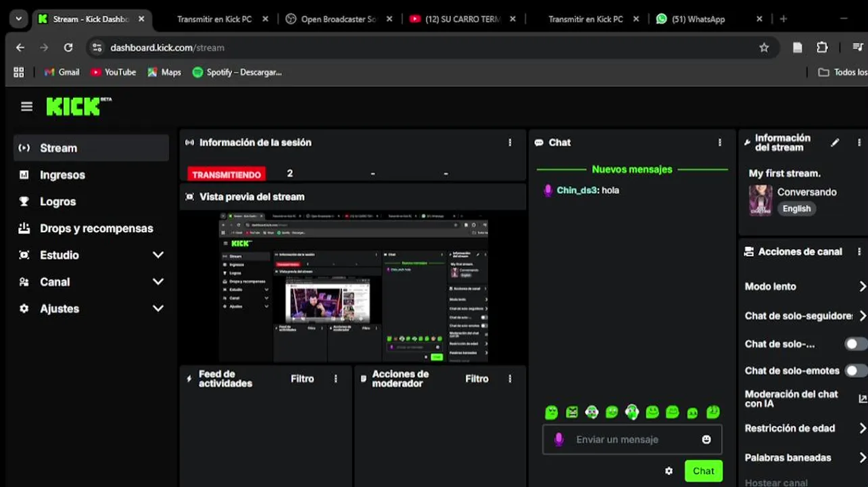Image resolution: width=868 pixels, height=487 pixels.
Task: Open the Google apps grid in bookmarks bar
Action: pos(19,72)
